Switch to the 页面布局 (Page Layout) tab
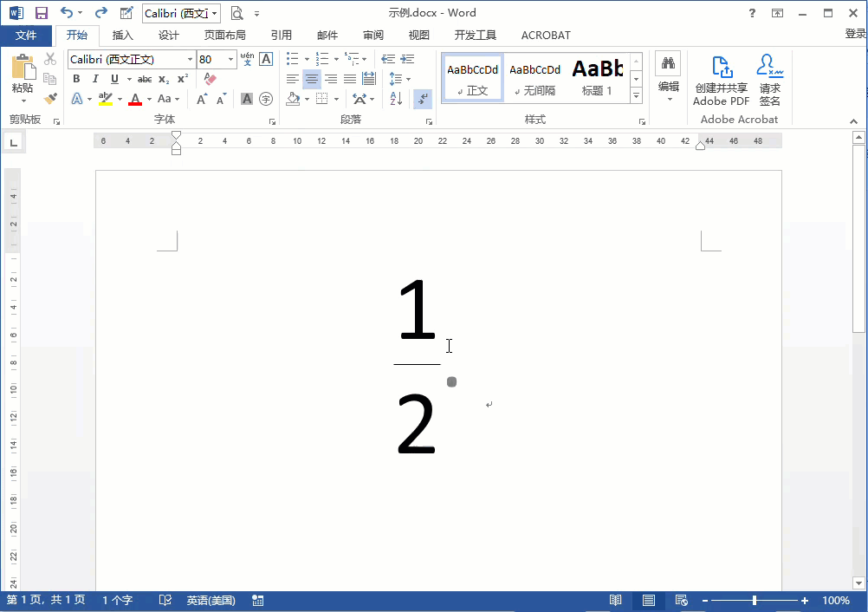This screenshot has width=868, height=612. tap(224, 36)
